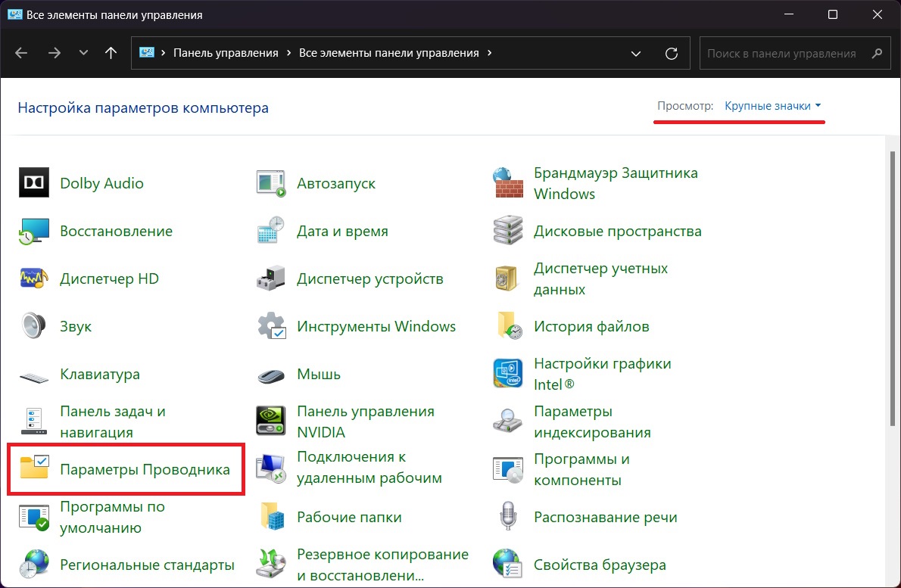
Task: Open the Автозапуск link
Action: click(x=336, y=183)
